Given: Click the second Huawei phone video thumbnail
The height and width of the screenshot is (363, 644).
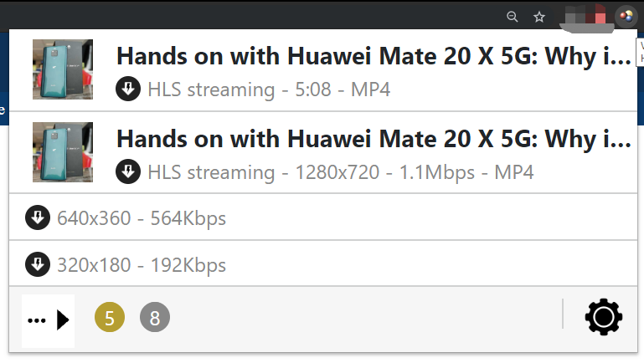Looking at the screenshot, I should [63, 152].
